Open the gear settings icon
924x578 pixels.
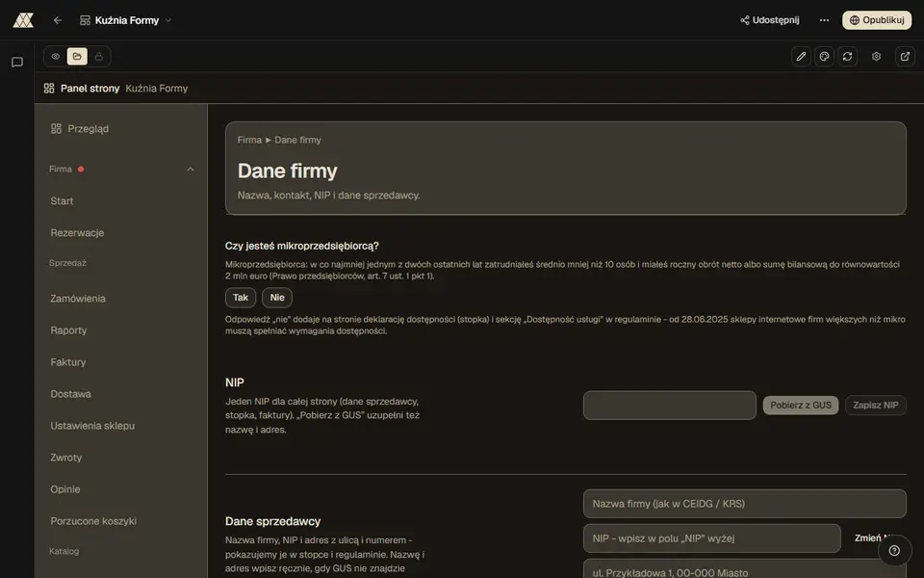tap(876, 57)
